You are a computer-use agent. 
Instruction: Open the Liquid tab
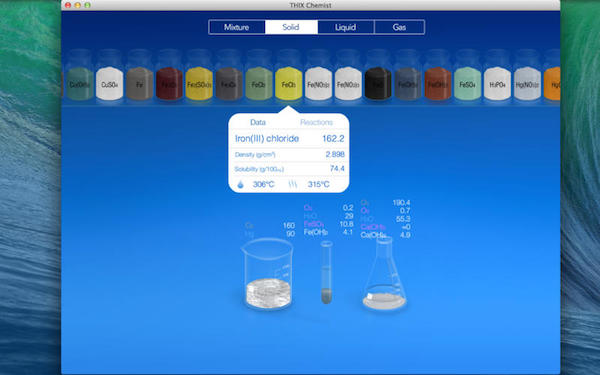(346, 27)
